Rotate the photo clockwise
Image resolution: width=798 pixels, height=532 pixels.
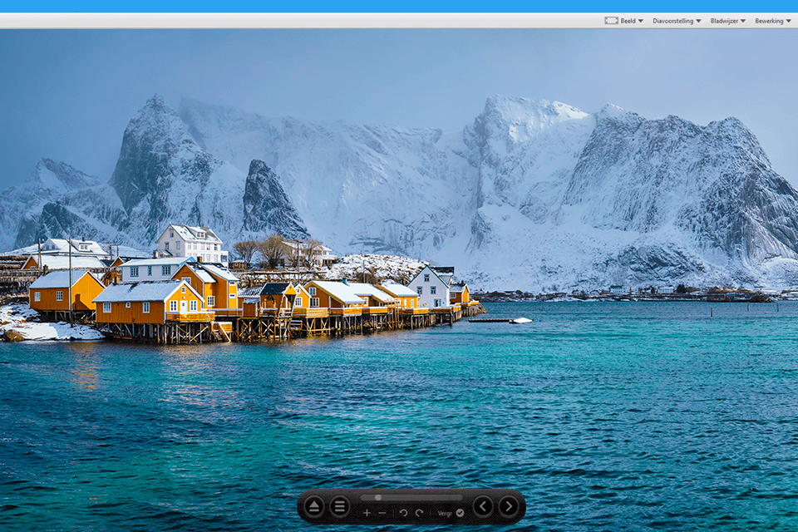pyautogui.click(x=419, y=513)
